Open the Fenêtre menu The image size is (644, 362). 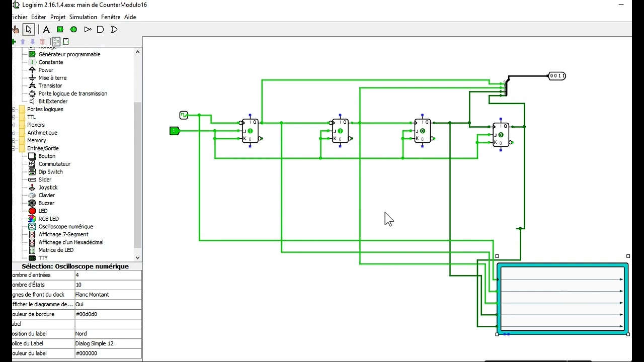[111, 17]
